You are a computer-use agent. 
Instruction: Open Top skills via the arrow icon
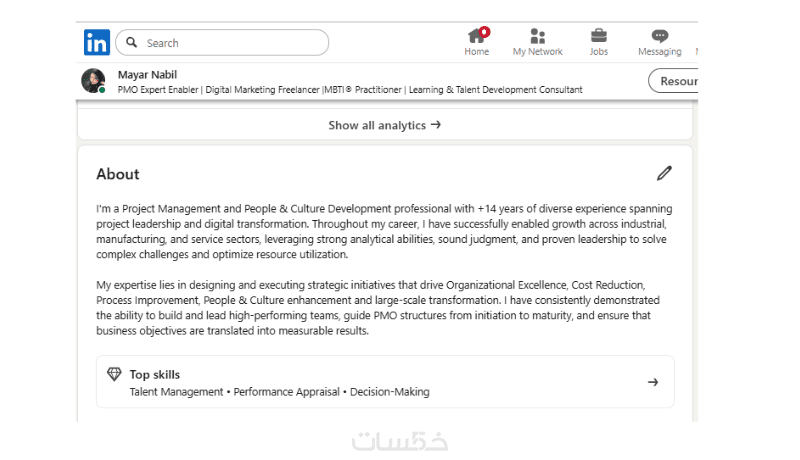coord(653,382)
